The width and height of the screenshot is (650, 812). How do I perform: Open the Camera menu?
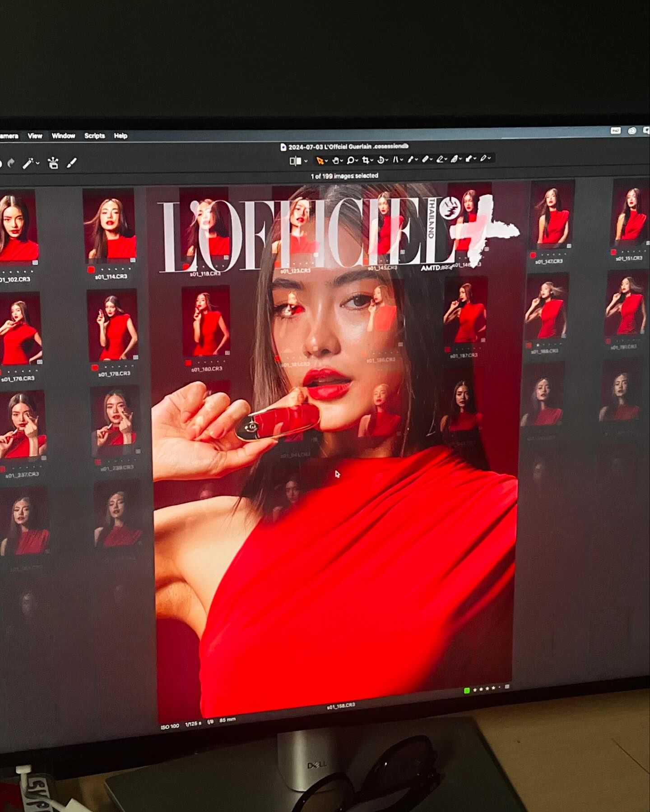(9, 136)
